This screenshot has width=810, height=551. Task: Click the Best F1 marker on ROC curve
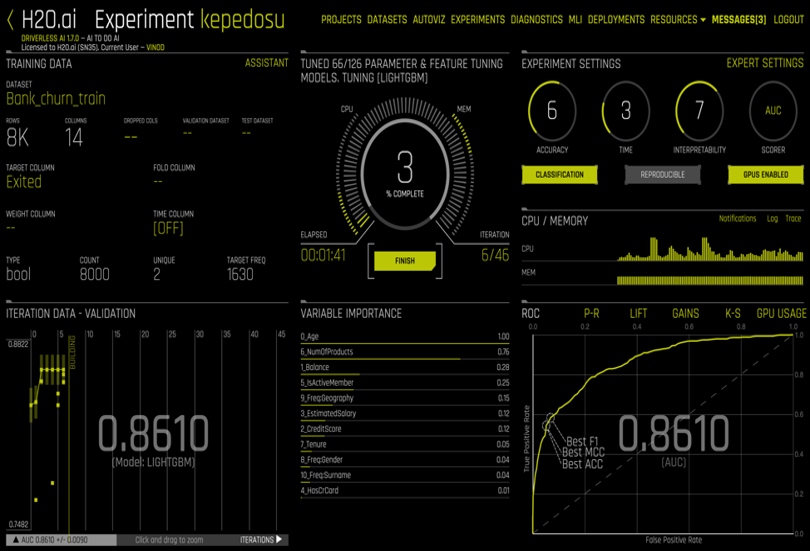(548, 424)
